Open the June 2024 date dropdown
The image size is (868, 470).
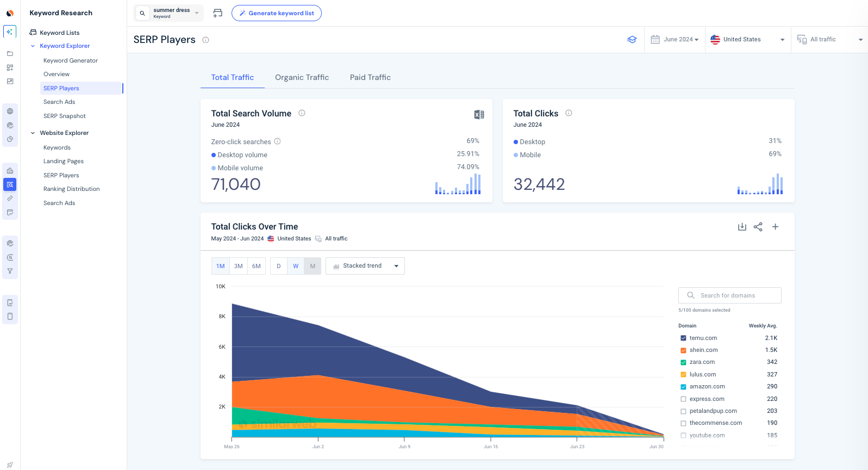675,40
